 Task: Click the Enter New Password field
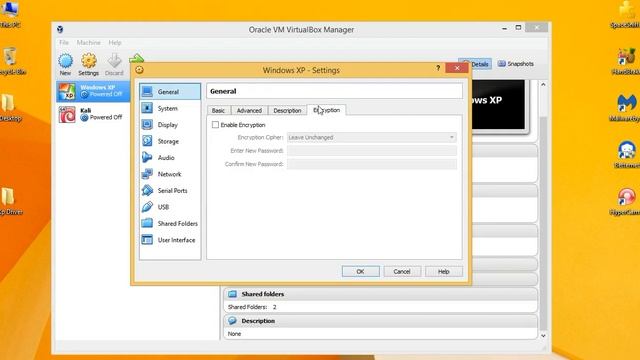(371, 151)
